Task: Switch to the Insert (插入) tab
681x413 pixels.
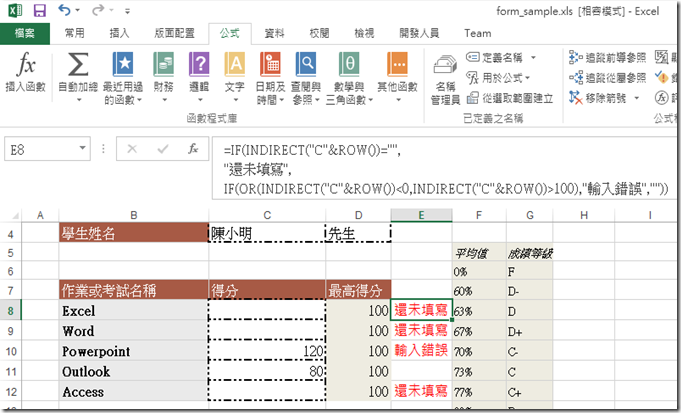Action: click(119, 33)
